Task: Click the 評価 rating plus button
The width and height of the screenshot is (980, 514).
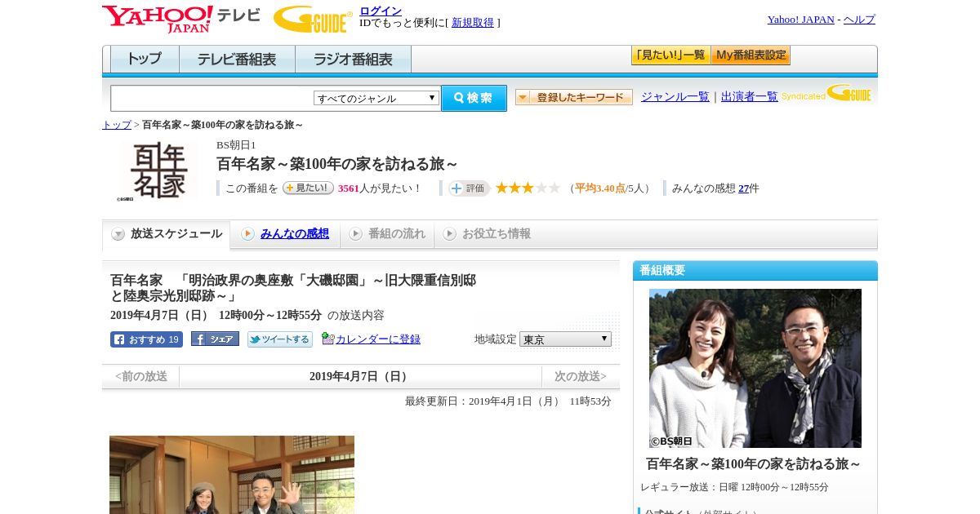Action: pos(469,188)
